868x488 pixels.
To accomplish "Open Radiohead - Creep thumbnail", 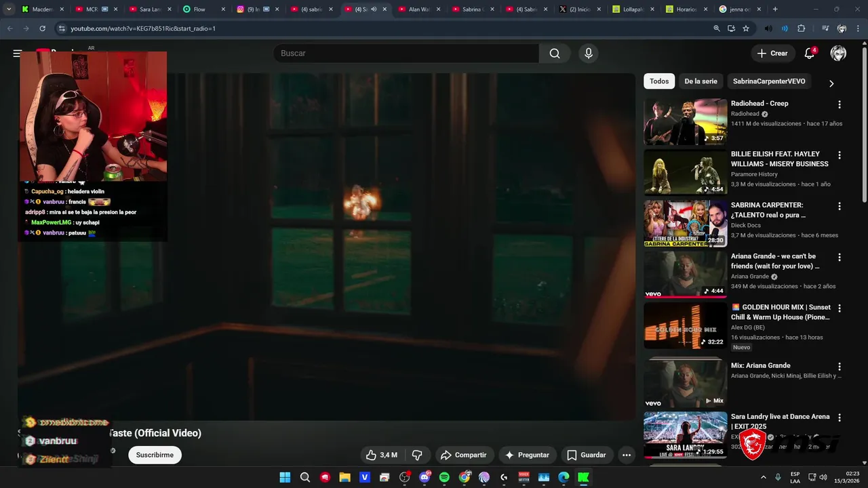I will [x=685, y=122].
